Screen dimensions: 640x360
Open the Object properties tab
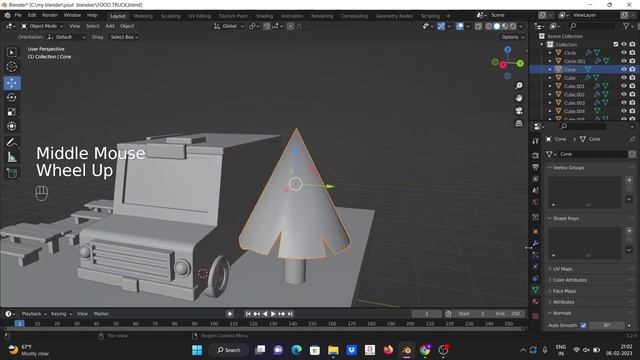[536, 232]
